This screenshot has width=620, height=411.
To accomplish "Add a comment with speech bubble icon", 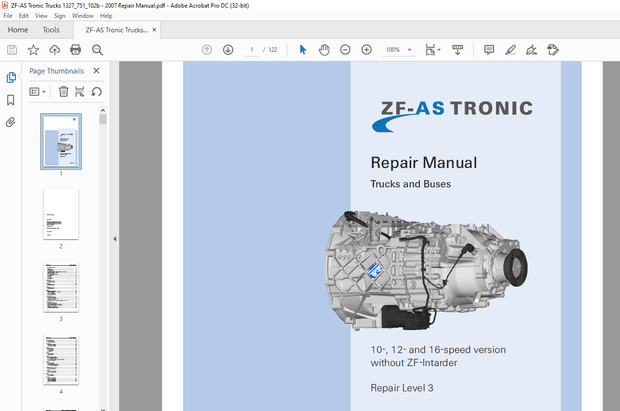I will click(489, 50).
